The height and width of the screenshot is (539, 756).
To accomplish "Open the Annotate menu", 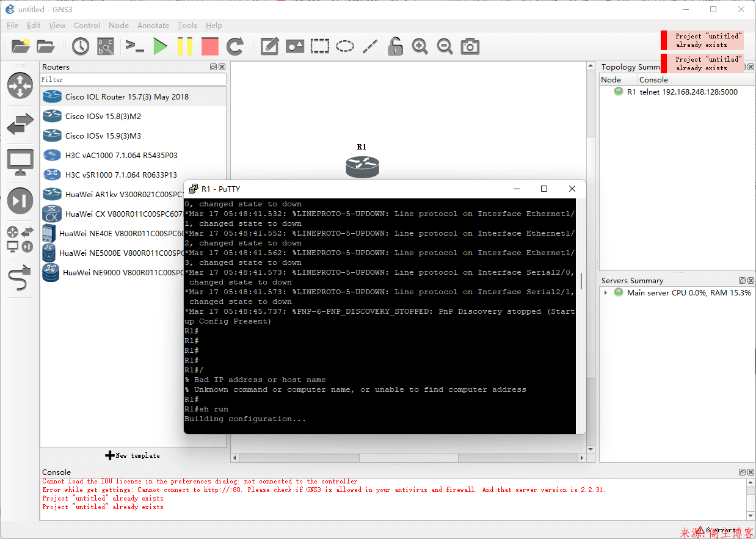I will [x=153, y=26].
